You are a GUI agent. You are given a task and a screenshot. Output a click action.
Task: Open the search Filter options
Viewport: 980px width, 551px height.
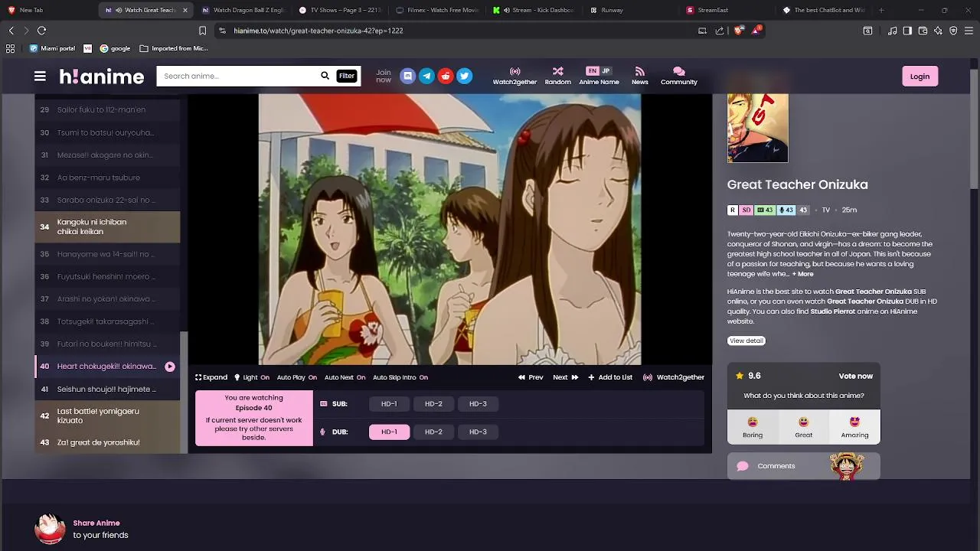[x=347, y=76]
